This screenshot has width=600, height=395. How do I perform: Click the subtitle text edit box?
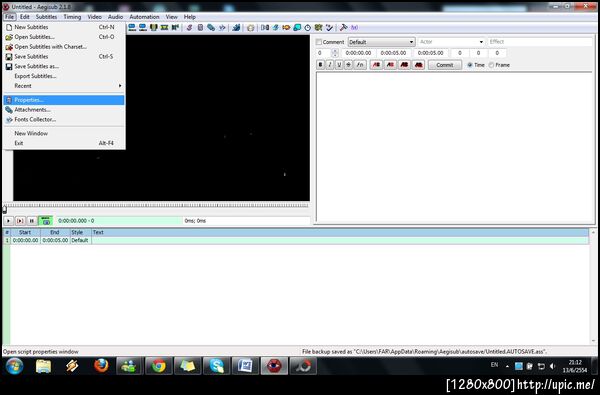(455, 147)
